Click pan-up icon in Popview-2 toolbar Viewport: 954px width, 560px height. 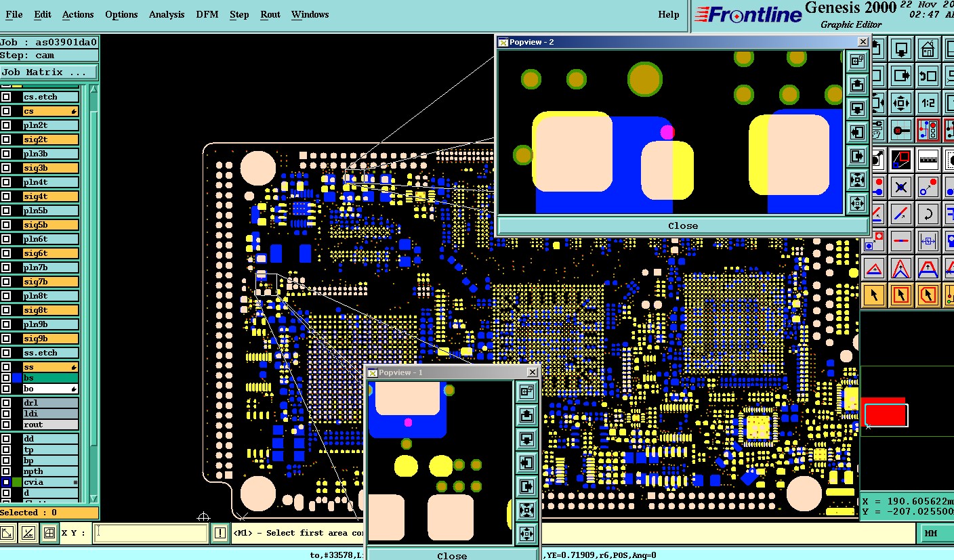[857, 85]
